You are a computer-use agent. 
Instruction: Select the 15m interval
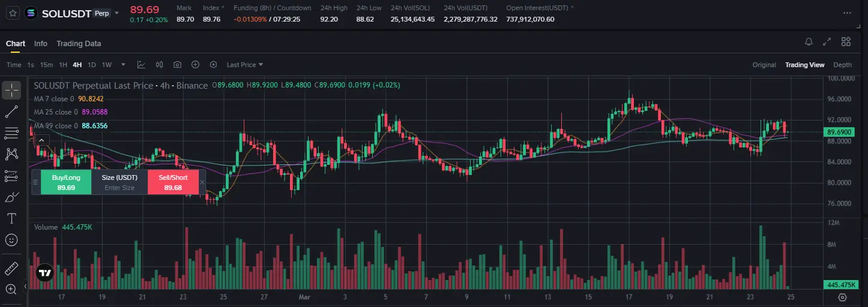(46, 65)
